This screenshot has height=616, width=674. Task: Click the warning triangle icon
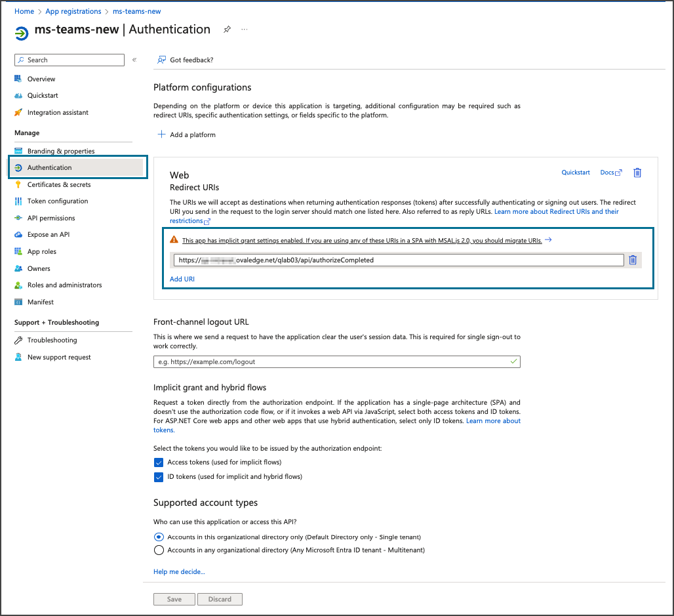click(174, 239)
